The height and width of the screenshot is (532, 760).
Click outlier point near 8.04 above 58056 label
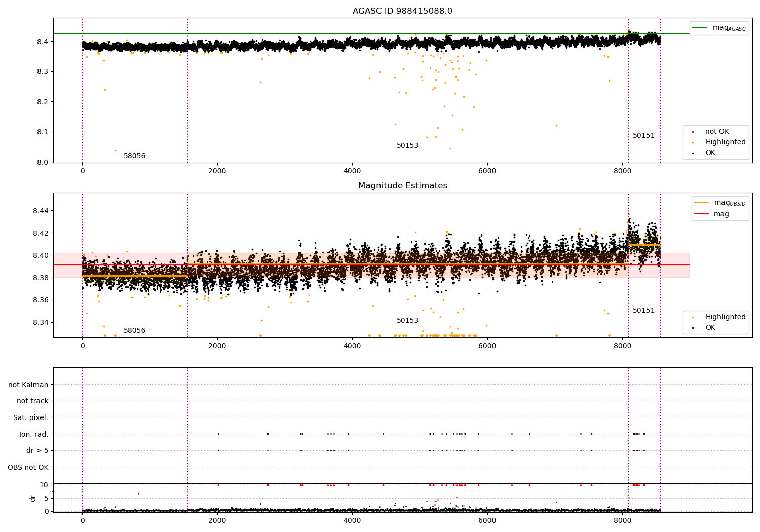pyautogui.click(x=115, y=150)
